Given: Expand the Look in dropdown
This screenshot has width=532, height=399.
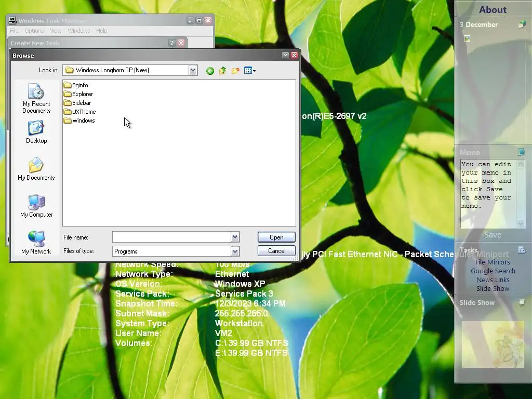Looking at the screenshot, I should [193, 70].
